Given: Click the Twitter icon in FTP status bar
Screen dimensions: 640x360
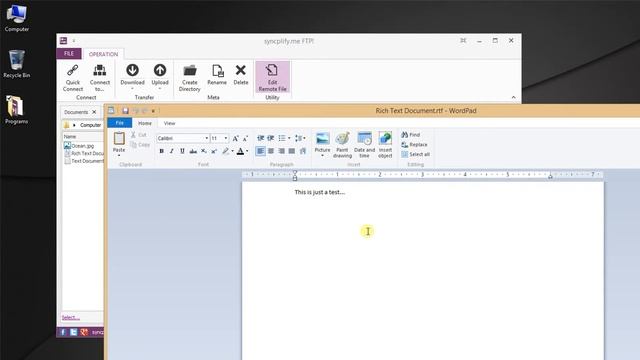Looking at the screenshot, I should (73, 332).
